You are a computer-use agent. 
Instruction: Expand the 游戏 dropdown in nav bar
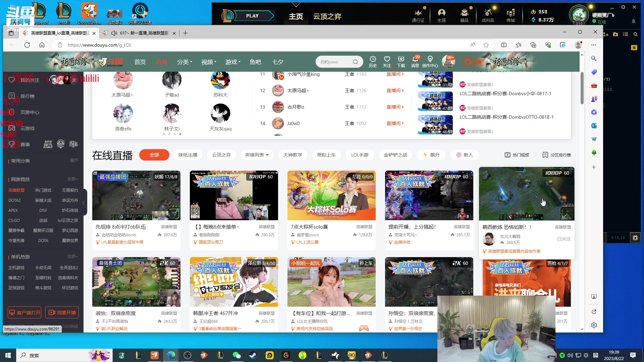tap(233, 62)
